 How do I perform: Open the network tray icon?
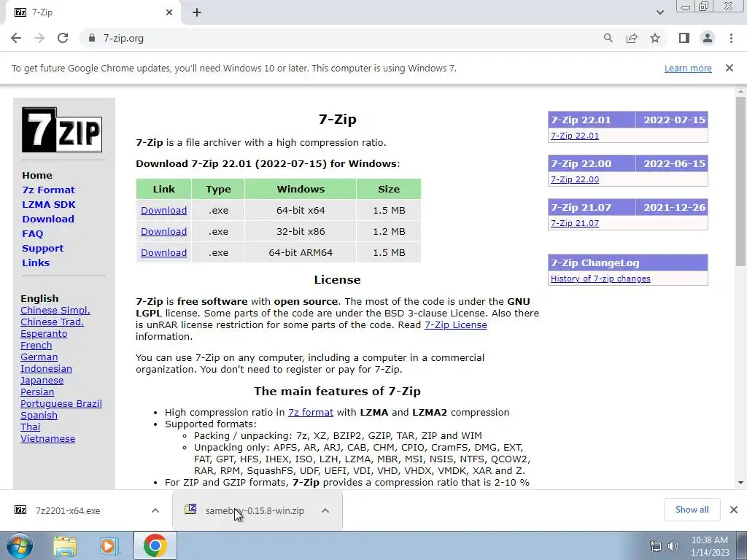656,545
